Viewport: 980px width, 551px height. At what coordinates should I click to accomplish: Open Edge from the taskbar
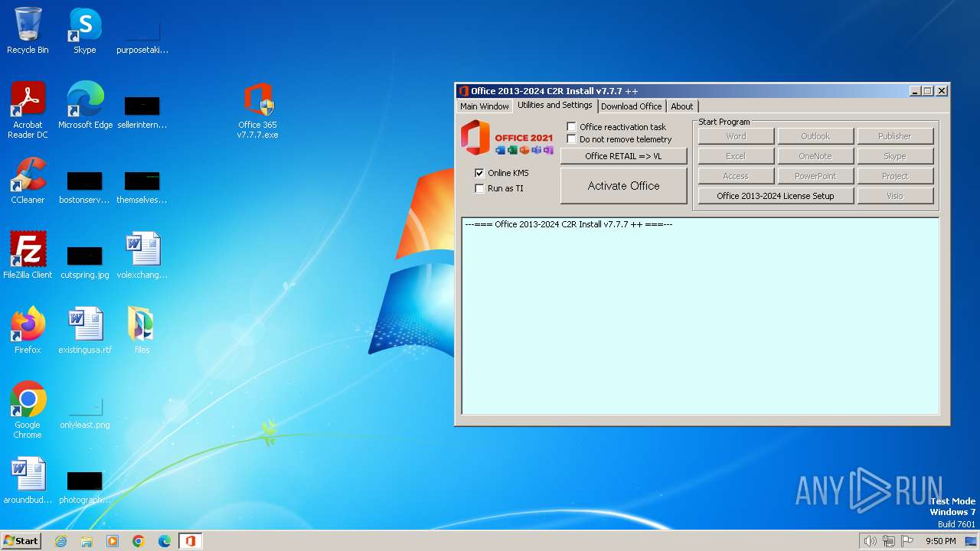(165, 541)
